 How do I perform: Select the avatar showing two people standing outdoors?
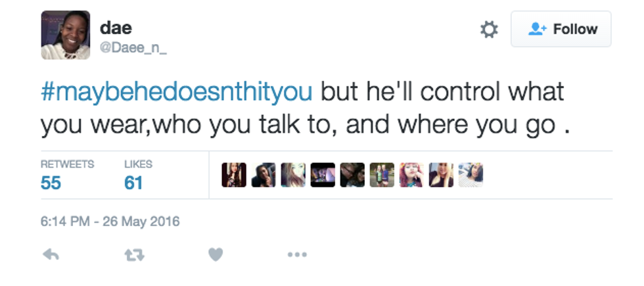pyautogui.click(x=382, y=175)
